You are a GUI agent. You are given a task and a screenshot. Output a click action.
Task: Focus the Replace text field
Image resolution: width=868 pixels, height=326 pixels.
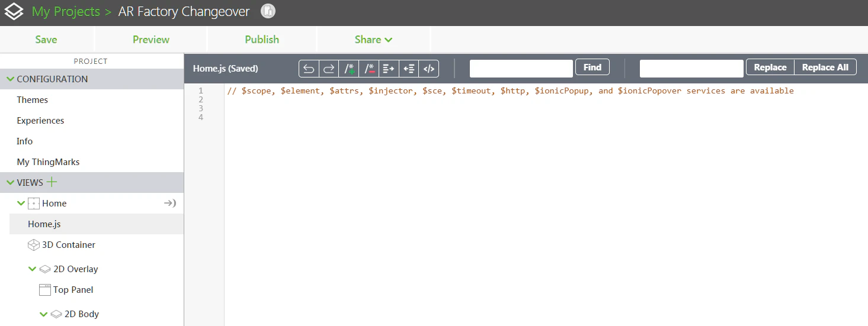point(691,69)
